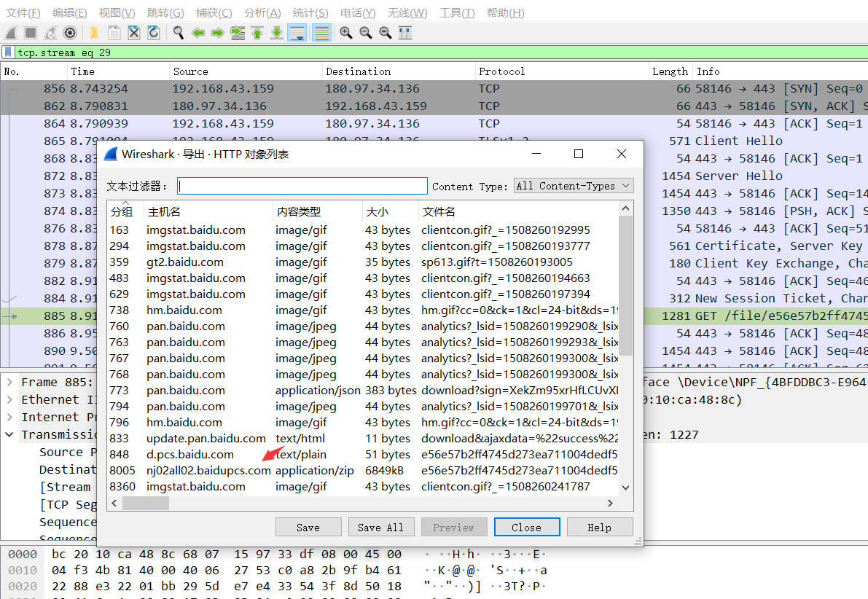Open the 工具(T) menu

point(457,12)
